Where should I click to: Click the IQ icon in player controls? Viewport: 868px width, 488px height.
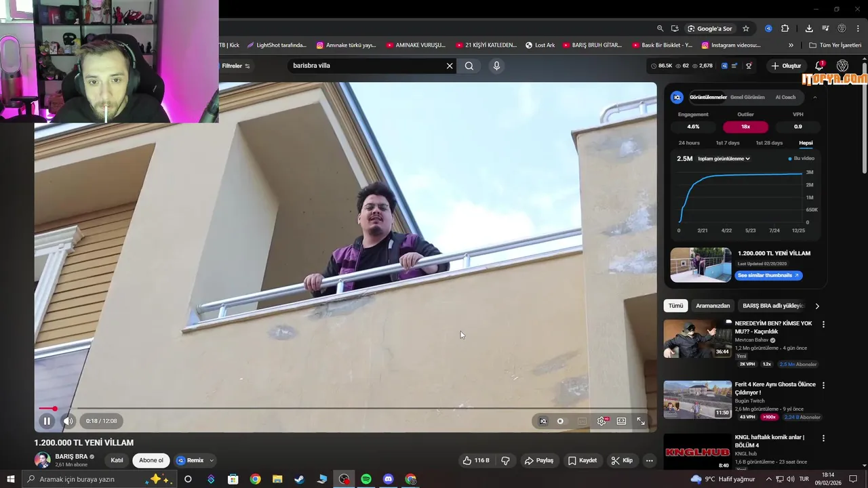click(542, 421)
